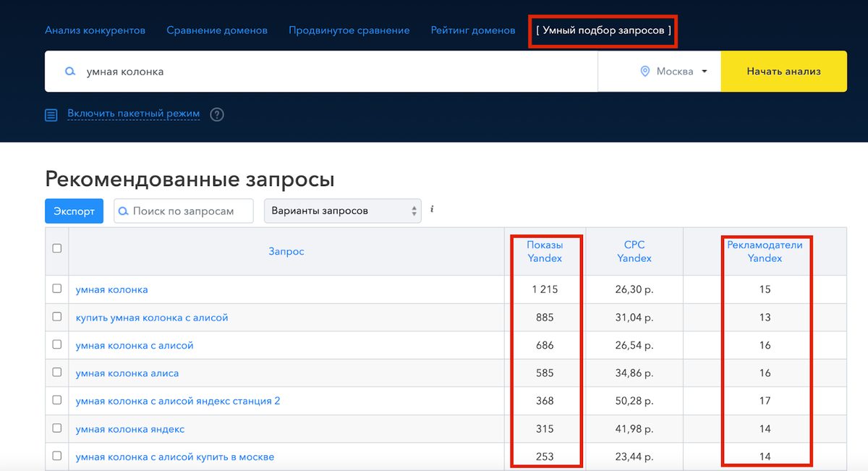Open the help question mark icon
Viewport: 868px width, 471px height.
217,114
